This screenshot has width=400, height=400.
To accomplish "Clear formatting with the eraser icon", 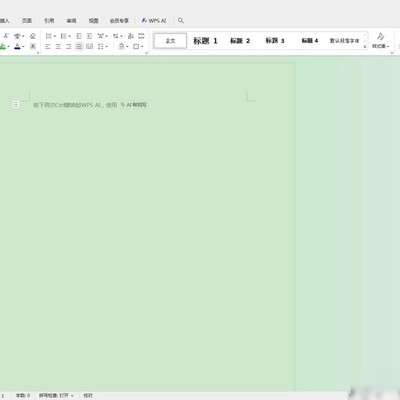I will click(33, 36).
